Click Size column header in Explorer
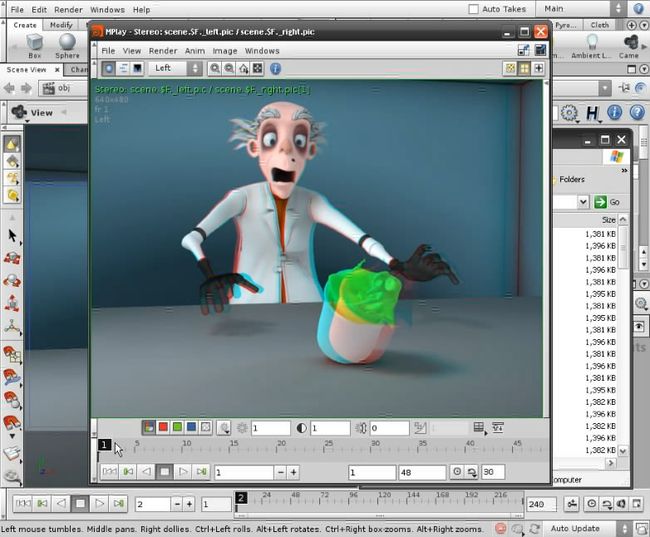 click(x=608, y=220)
